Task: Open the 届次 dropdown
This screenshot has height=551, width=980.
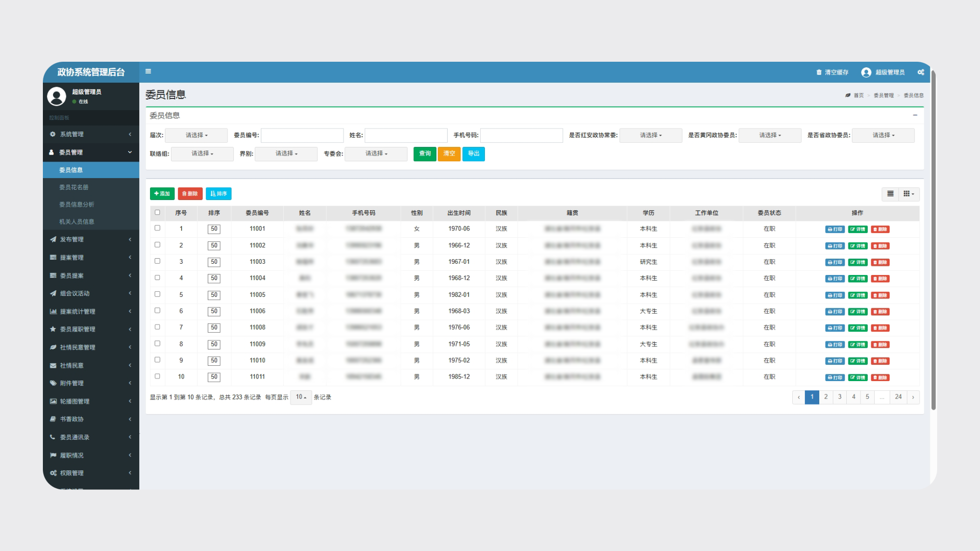Action: pos(197,135)
